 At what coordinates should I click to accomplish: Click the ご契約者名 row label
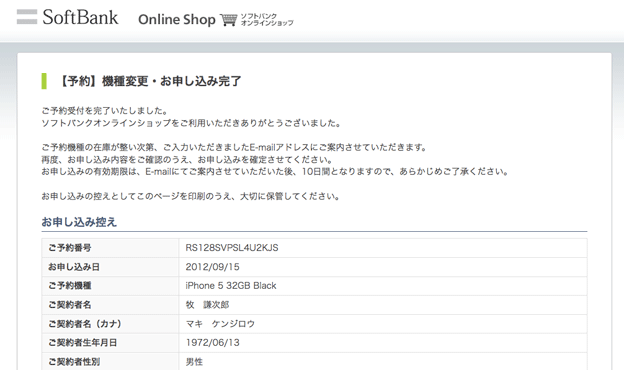click(x=70, y=305)
